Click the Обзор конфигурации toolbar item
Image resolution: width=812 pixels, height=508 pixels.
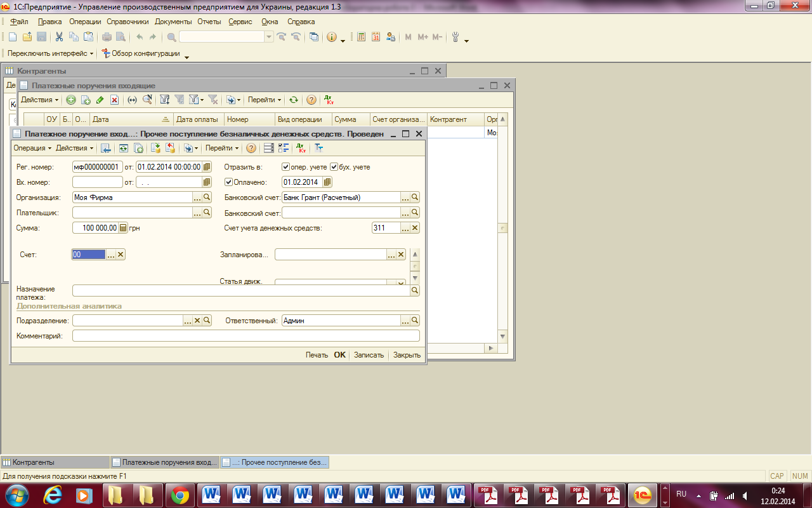click(x=141, y=54)
